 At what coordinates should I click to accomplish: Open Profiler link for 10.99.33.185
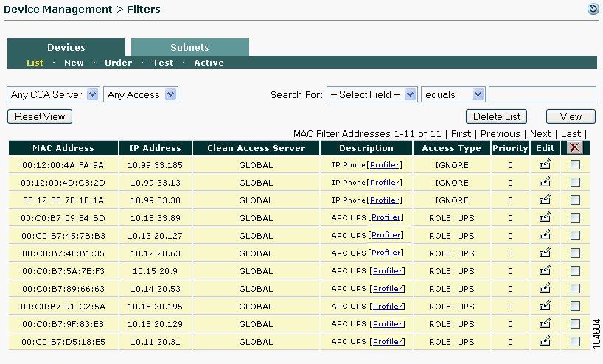tap(385, 165)
